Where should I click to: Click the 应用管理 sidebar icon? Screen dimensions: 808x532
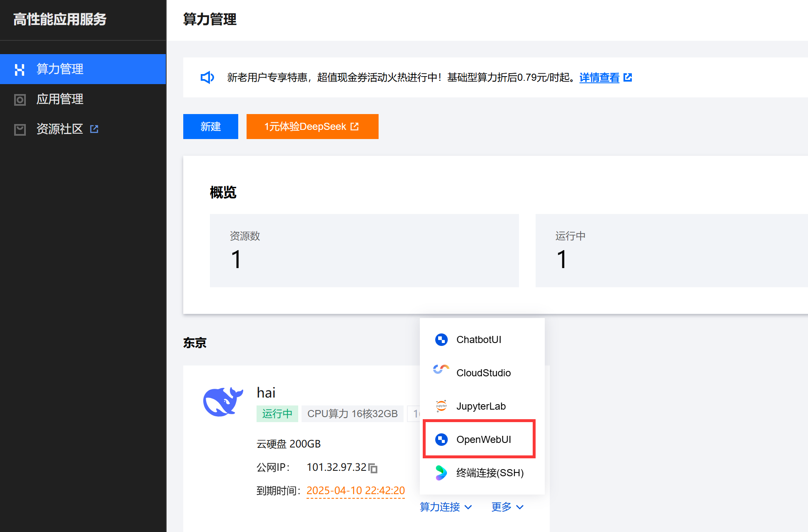tap(20, 99)
